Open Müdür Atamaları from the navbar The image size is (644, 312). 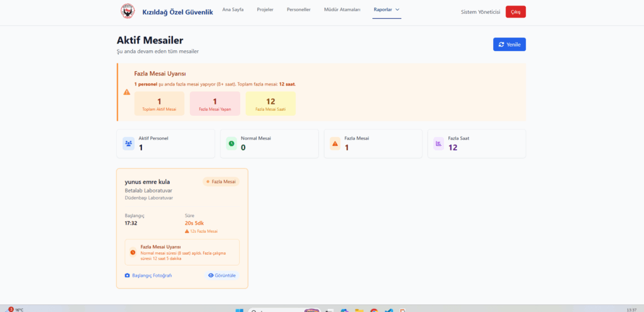[x=342, y=10]
